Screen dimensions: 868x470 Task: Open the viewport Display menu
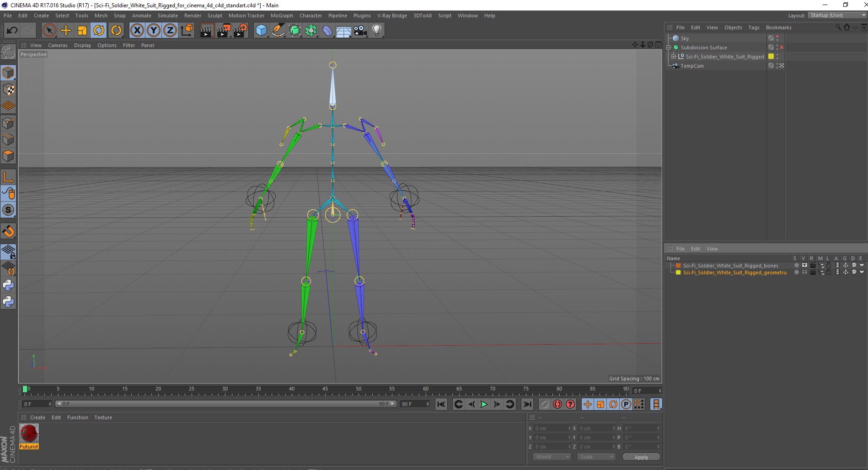82,45
